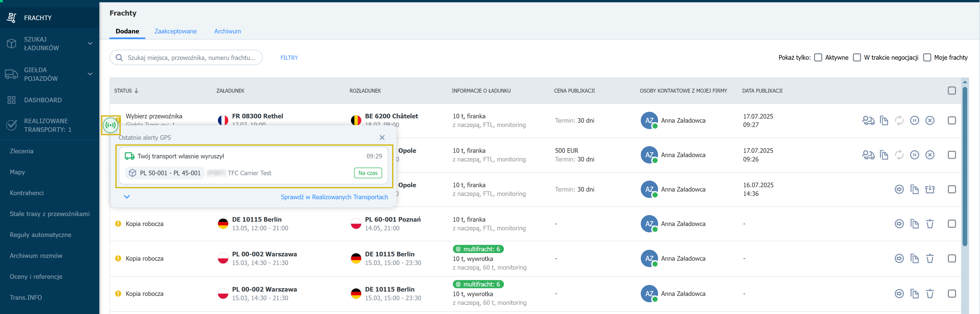Open Mapy in the sidebar
The width and height of the screenshot is (980, 314).
(18, 172)
